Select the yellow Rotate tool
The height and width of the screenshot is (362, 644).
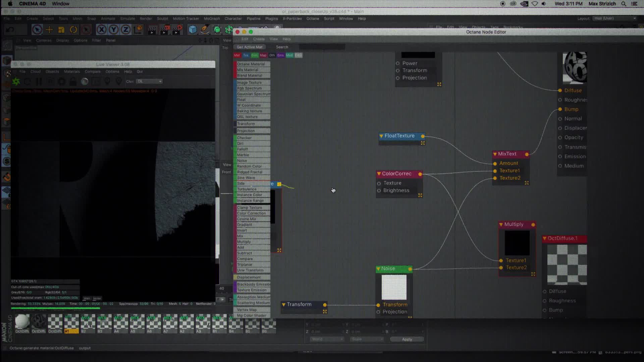(x=73, y=30)
